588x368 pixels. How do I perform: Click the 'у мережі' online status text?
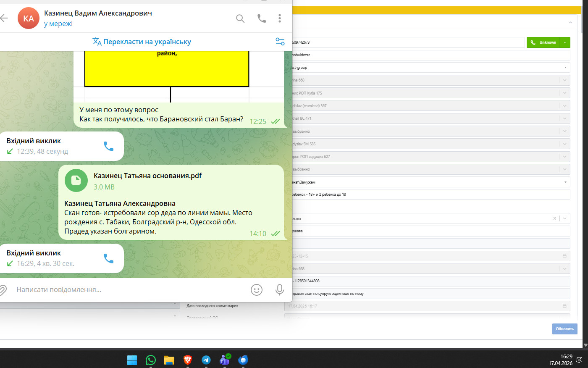click(58, 24)
